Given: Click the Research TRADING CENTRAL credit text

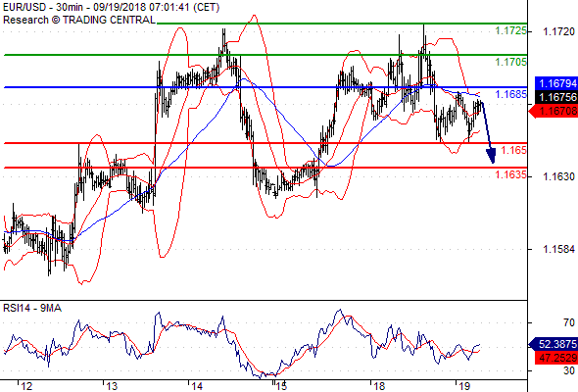Looking at the screenshot, I should [79, 20].
